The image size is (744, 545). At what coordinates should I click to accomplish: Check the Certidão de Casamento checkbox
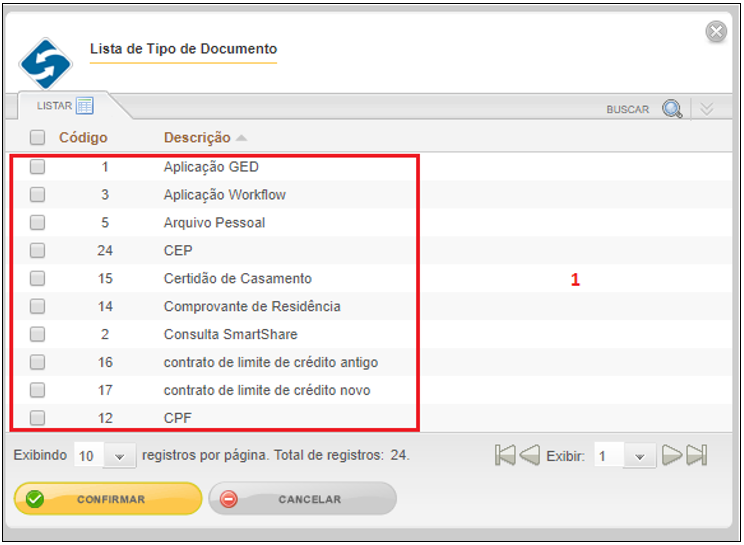pyautogui.click(x=37, y=278)
